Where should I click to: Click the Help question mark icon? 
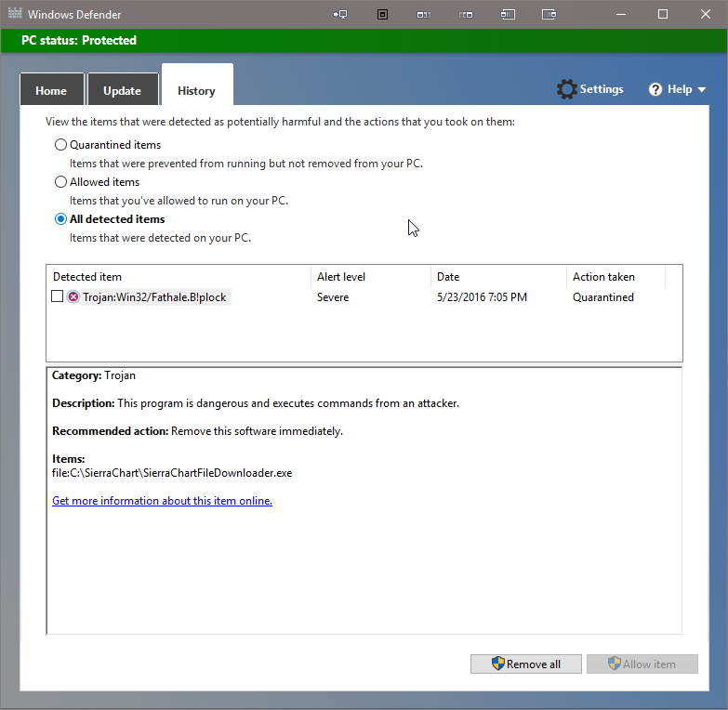tap(655, 89)
